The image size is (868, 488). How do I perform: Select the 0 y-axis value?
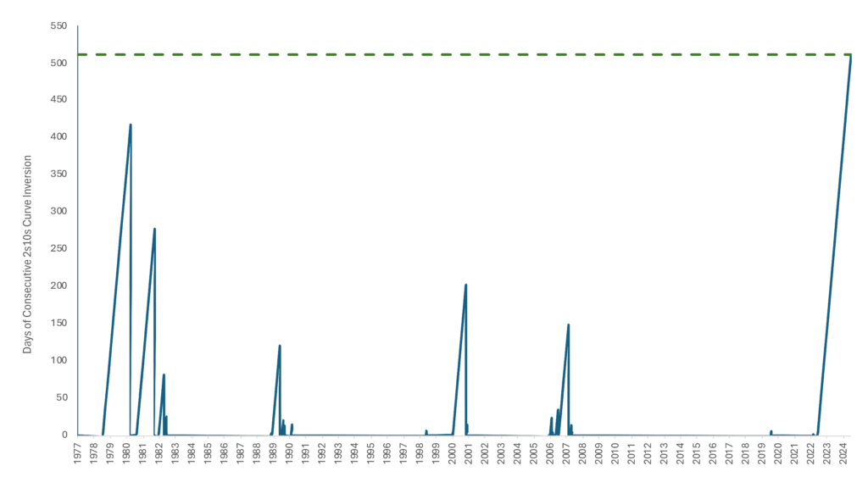(64, 435)
